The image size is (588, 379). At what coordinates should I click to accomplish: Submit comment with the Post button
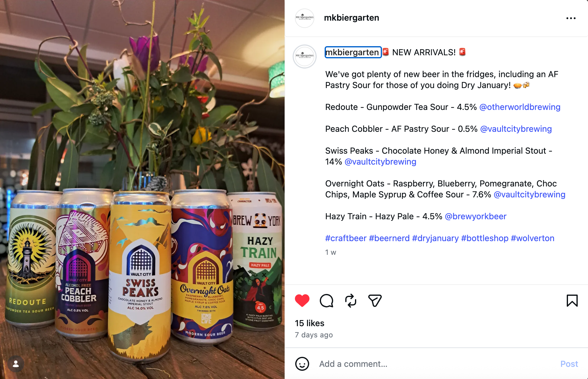point(569,364)
